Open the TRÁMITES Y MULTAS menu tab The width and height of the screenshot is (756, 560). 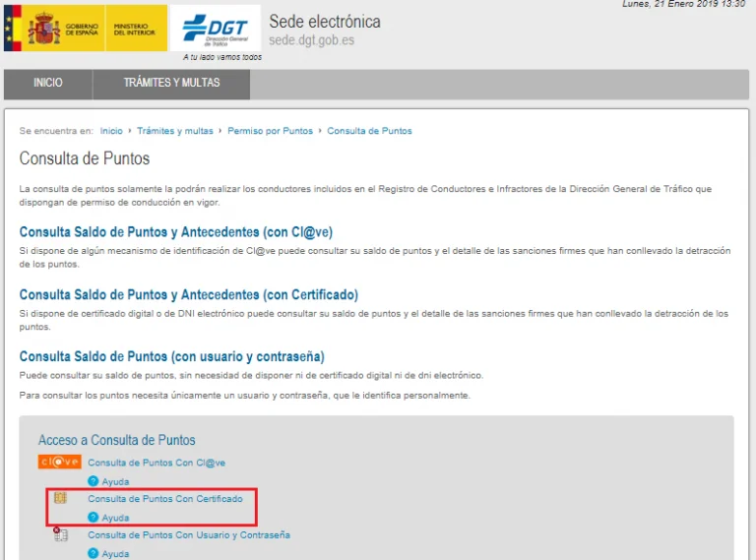(x=171, y=83)
